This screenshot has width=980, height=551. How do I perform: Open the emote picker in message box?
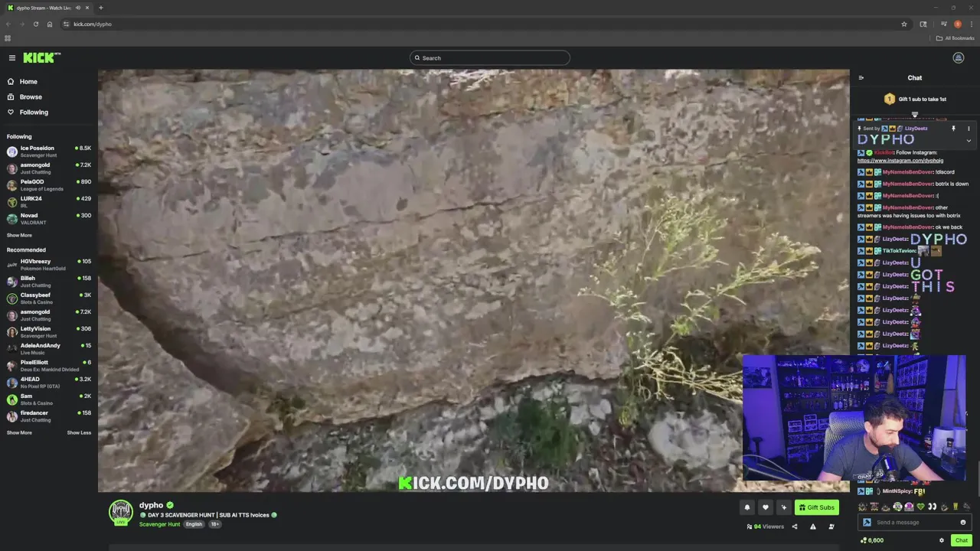pos(963,522)
